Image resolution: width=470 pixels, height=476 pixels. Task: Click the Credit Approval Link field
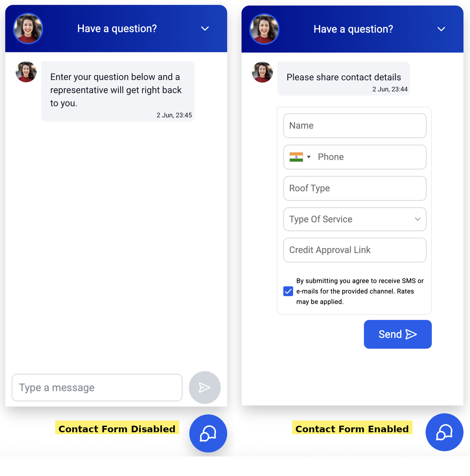point(355,250)
